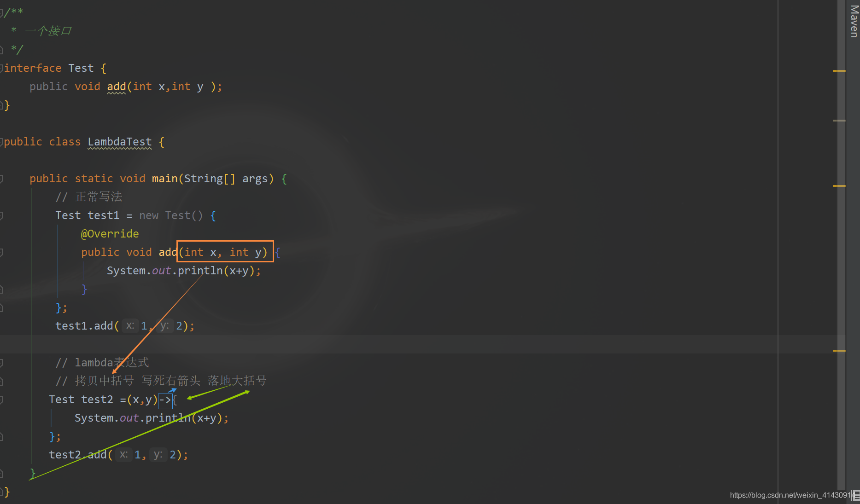This screenshot has height=504, width=860.
Task: Click the y: parameter hint in test2.add
Action: point(158,454)
